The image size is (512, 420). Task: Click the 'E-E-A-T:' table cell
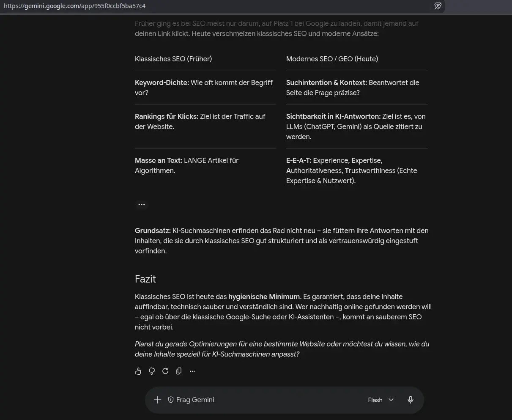pyautogui.click(x=356, y=170)
